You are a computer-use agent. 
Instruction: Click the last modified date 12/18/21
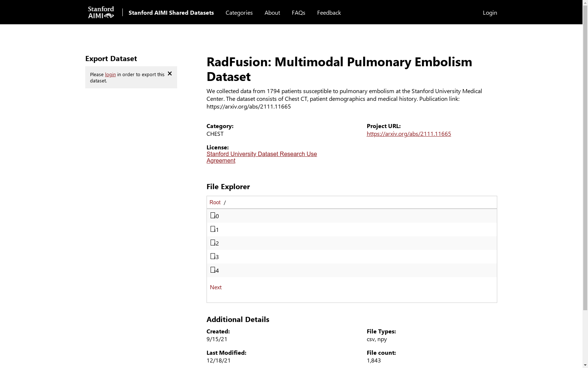pyautogui.click(x=219, y=360)
